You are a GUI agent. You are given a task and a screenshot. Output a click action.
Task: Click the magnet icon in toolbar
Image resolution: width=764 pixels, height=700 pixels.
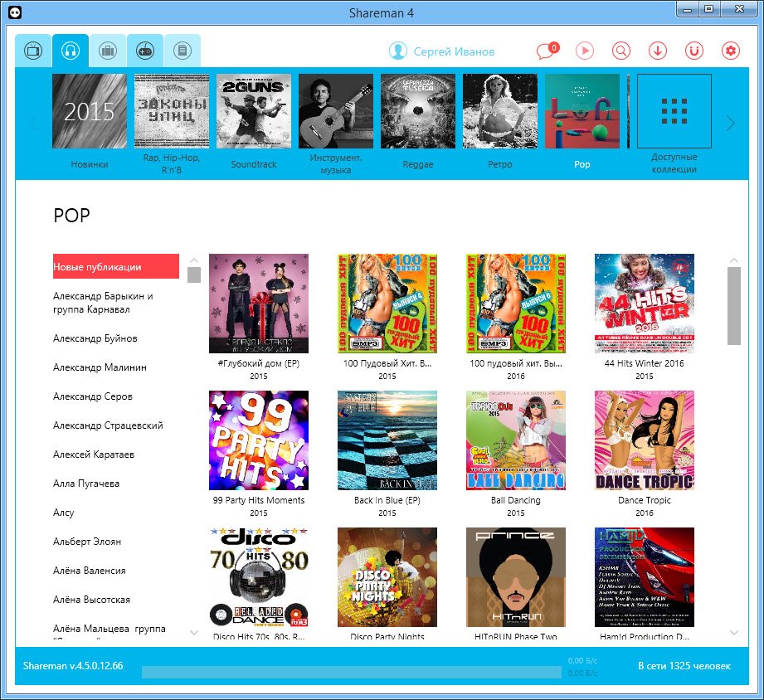coord(694,51)
